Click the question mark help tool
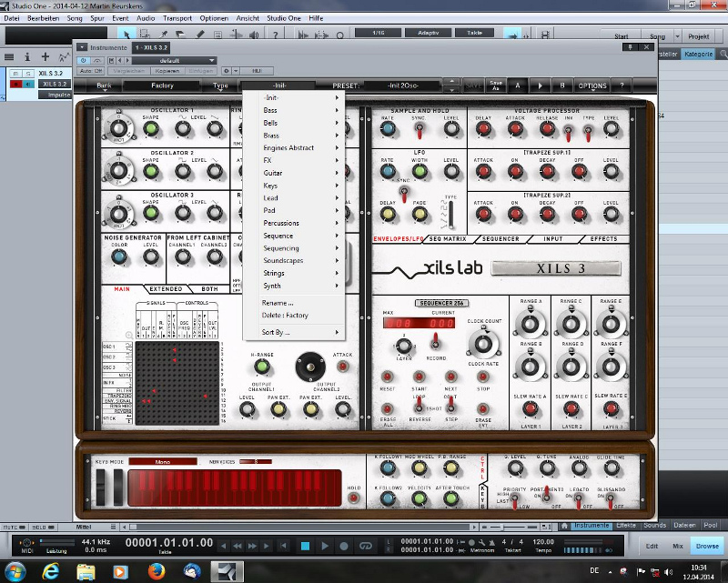The height and width of the screenshot is (583, 728). click(276, 35)
